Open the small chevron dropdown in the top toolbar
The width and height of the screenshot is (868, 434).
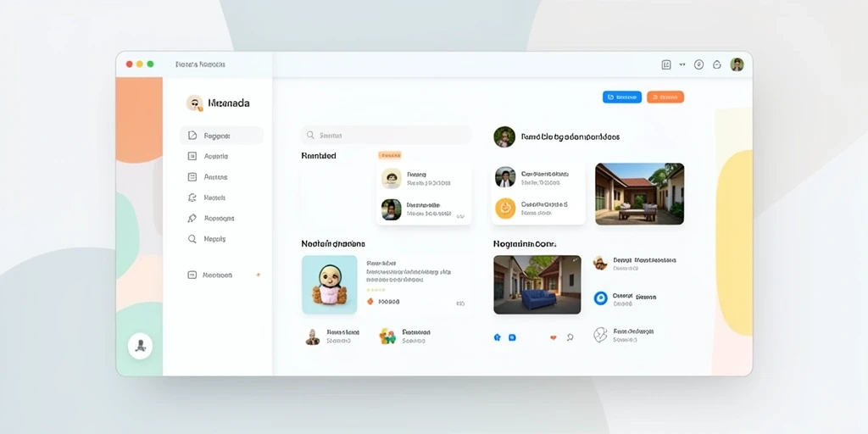click(682, 64)
